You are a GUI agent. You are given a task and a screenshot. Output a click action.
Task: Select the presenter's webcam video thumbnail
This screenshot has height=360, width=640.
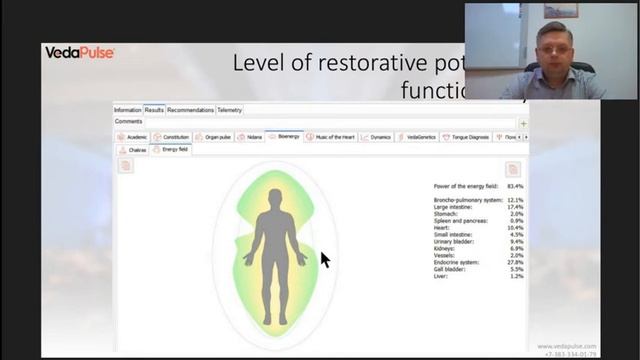pyautogui.click(x=551, y=51)
